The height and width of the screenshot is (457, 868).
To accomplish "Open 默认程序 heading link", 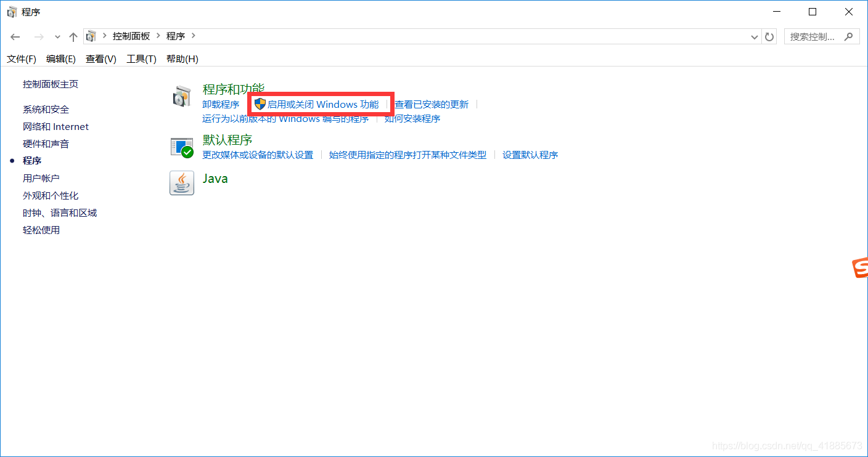I will click(x=227, y=140).
